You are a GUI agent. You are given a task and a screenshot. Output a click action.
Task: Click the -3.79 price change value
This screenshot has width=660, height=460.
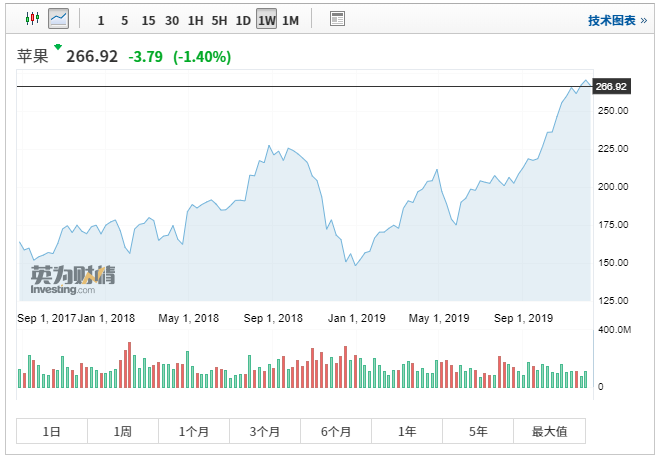[x=145, y=56]
